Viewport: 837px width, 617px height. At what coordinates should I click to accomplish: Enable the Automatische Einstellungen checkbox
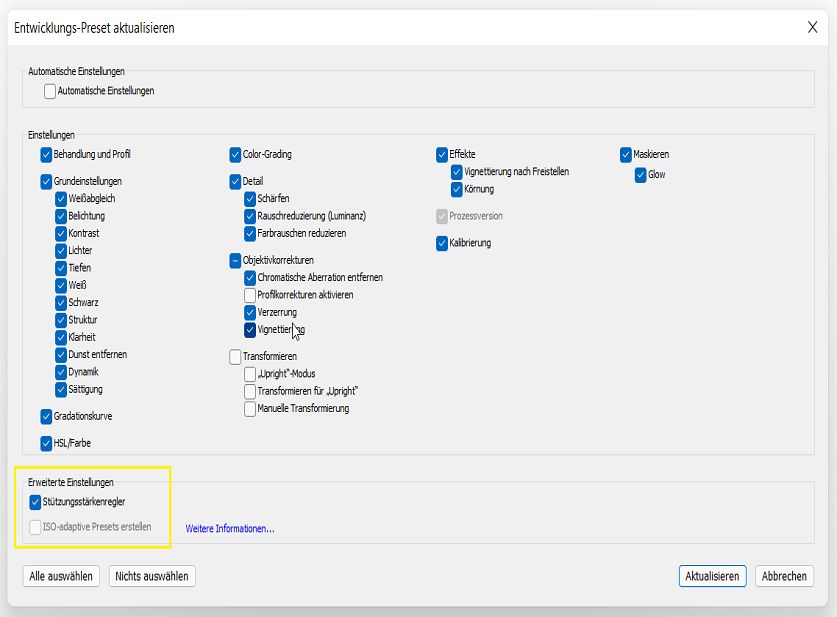[x=50, y=91]
